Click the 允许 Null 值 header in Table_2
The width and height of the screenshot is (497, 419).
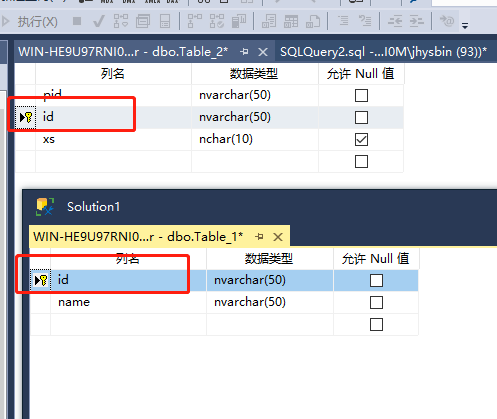[361, 74]
